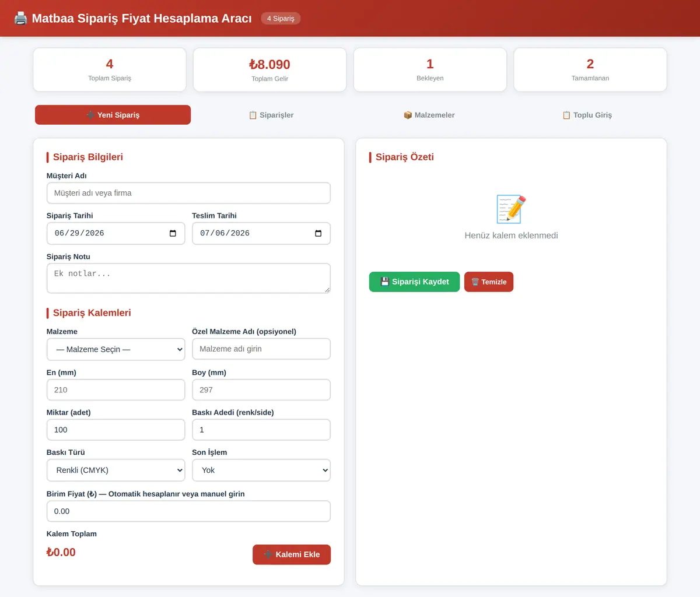Image resolution: width=700 pixels, height=597 pixels.
Task: Click the red Temizle button
Action: (489, 282)
